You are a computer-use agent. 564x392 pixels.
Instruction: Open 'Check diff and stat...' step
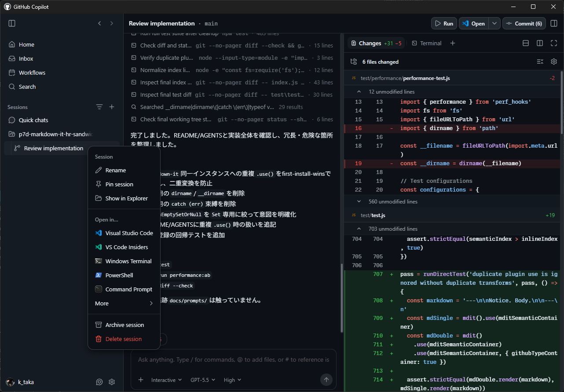232,45
